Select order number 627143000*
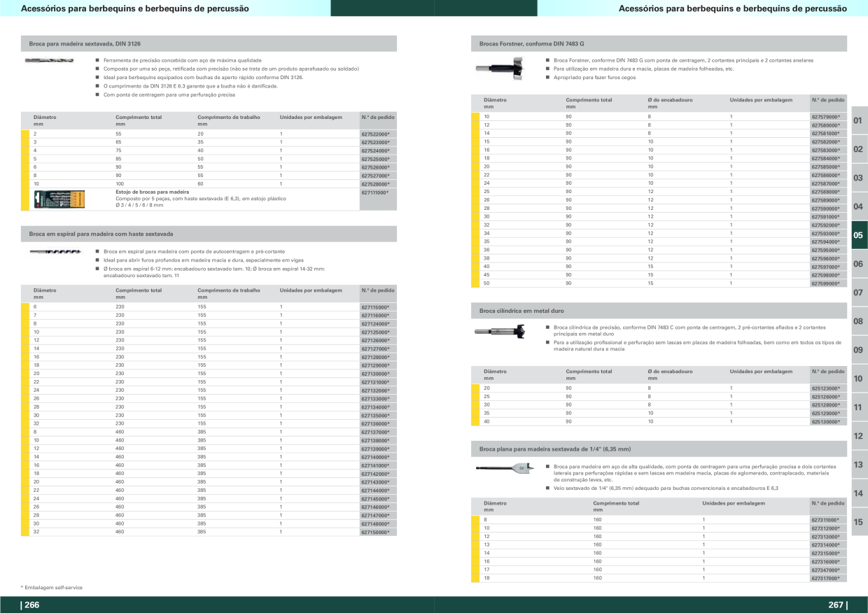Image resolution: width=868 pixels, height=613 pixels. click(x=375, y=482)
